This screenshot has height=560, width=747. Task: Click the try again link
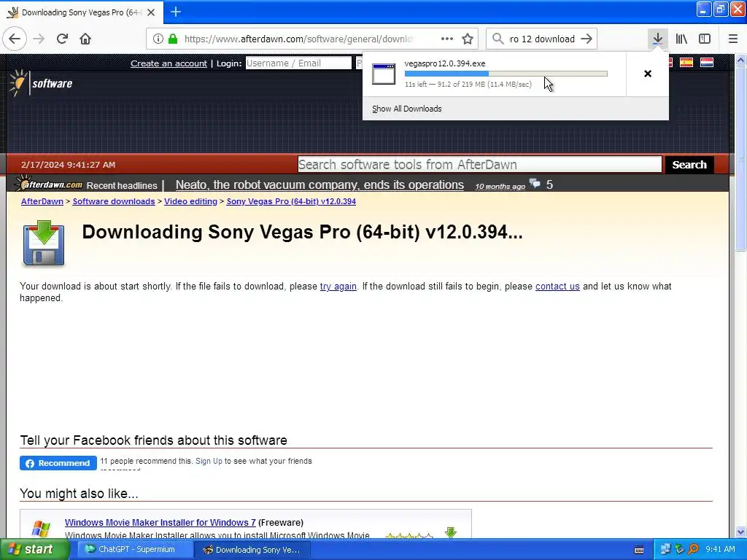point(338,286)
